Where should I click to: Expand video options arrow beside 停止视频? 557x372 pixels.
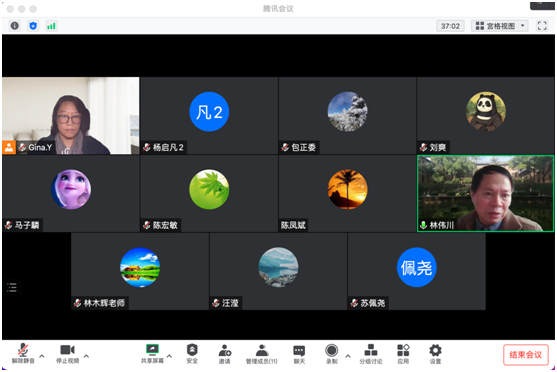[86, 356]
